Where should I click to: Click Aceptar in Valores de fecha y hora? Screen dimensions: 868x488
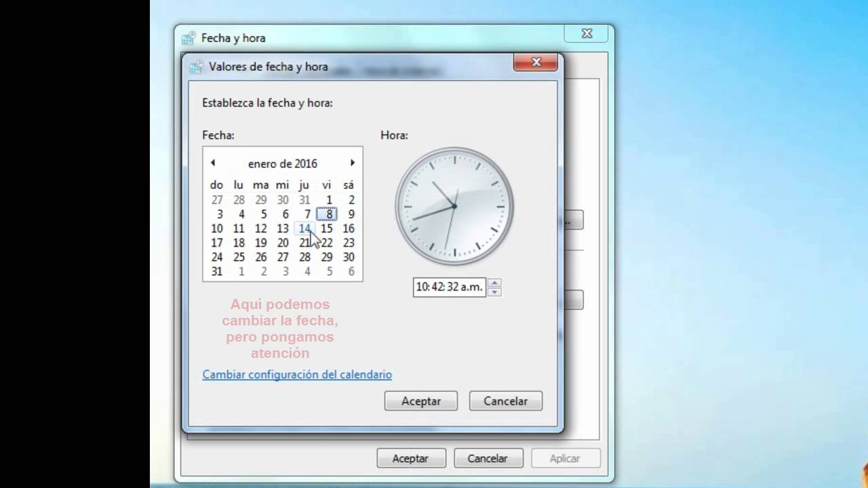[421, 401]
